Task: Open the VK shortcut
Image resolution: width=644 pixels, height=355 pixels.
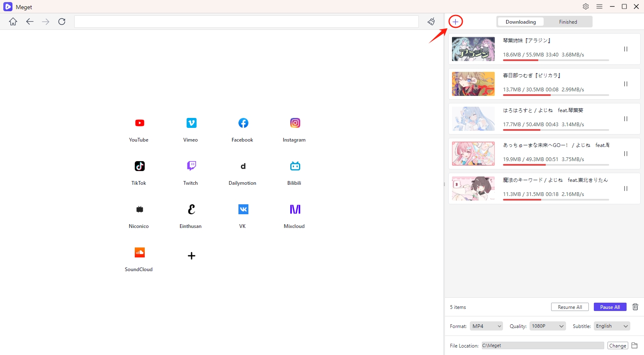Action: point(243,216)
